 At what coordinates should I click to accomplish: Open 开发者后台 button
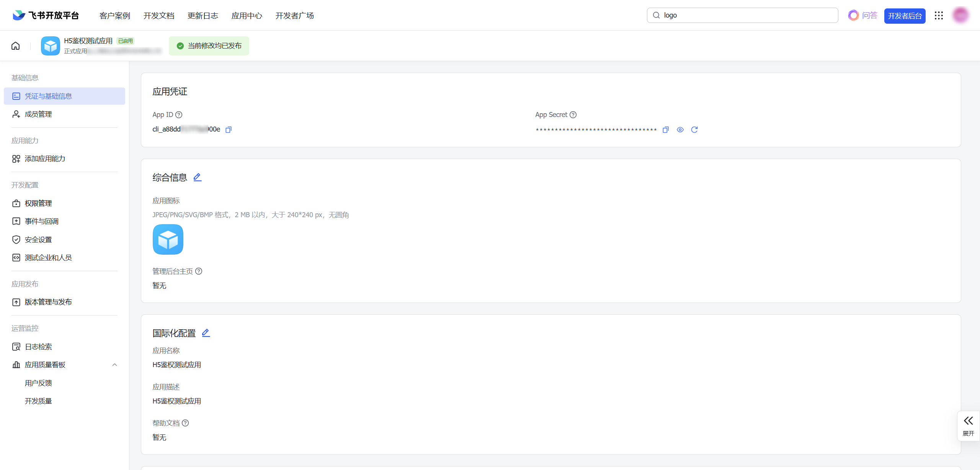pyautogui.click(x=905, y=16)
